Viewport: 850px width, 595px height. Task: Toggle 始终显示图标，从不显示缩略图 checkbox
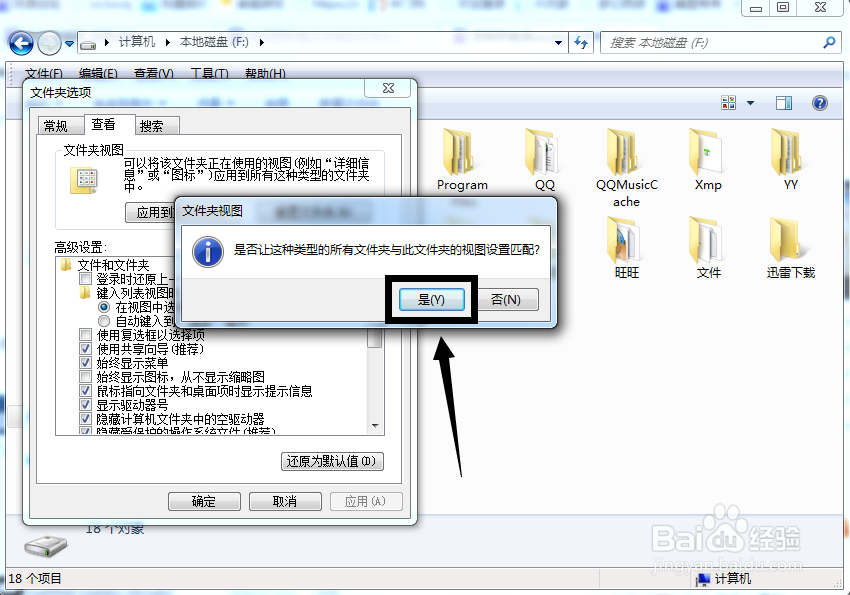(x=85, y=377)
